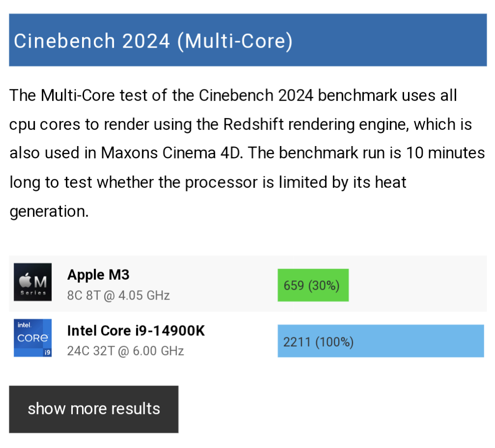Open the Apple M3 processor link
This screenshot has height=448, width=495.
(98, 274)
